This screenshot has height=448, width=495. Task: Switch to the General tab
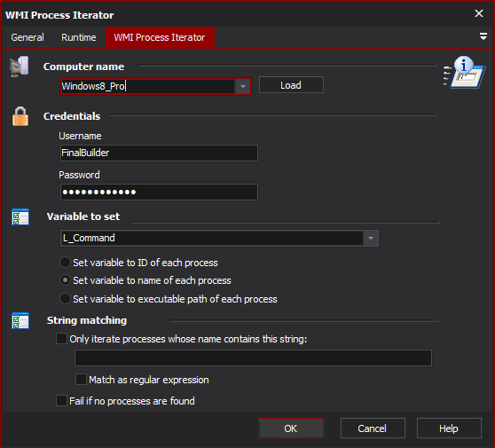(27, 37)
